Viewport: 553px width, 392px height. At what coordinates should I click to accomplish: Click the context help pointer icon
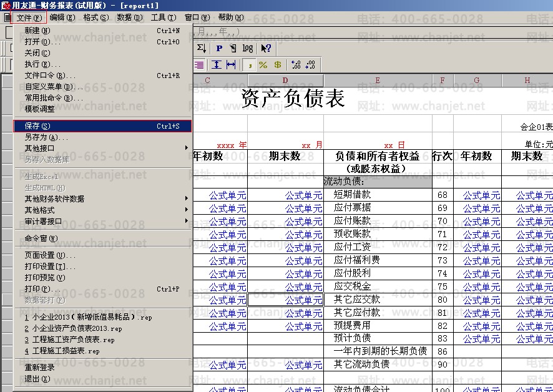[x=266, y=48]
